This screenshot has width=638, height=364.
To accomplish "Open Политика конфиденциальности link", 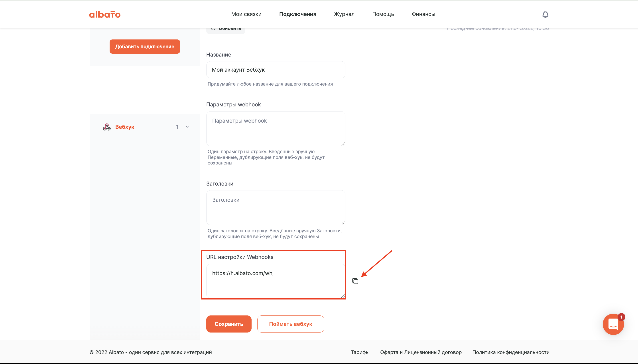I will pyautogui.click(x=511, y=352).
